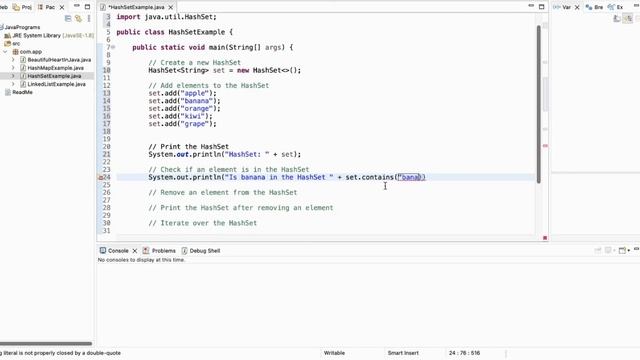Minimize the Package Explorer panel

(x=76, y=6)
